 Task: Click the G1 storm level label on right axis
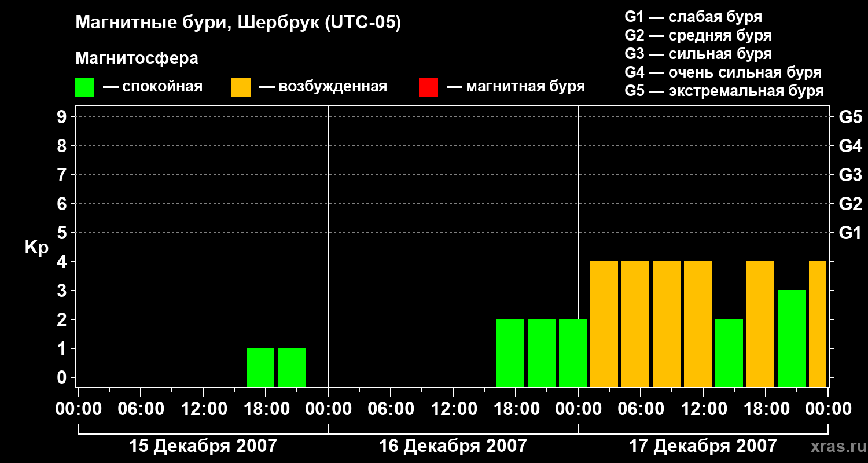click(850, 233)
